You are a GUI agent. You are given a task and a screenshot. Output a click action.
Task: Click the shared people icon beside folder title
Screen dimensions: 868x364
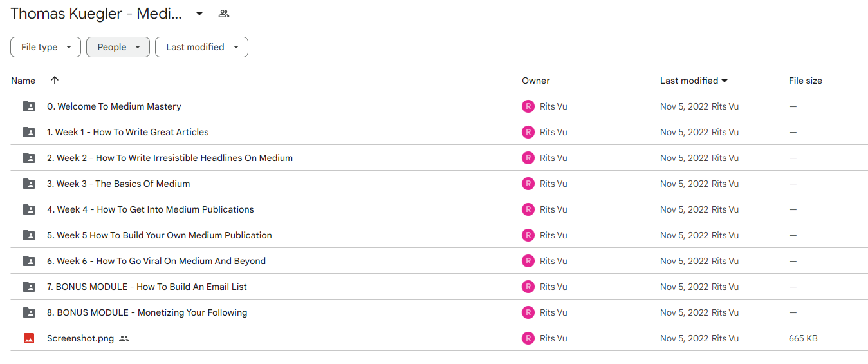(224, 14)
